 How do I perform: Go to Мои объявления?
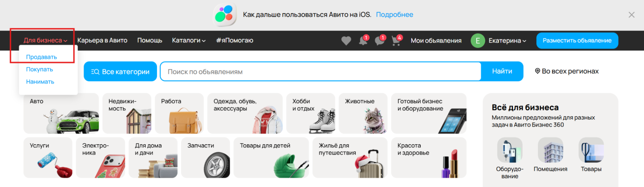436,41
